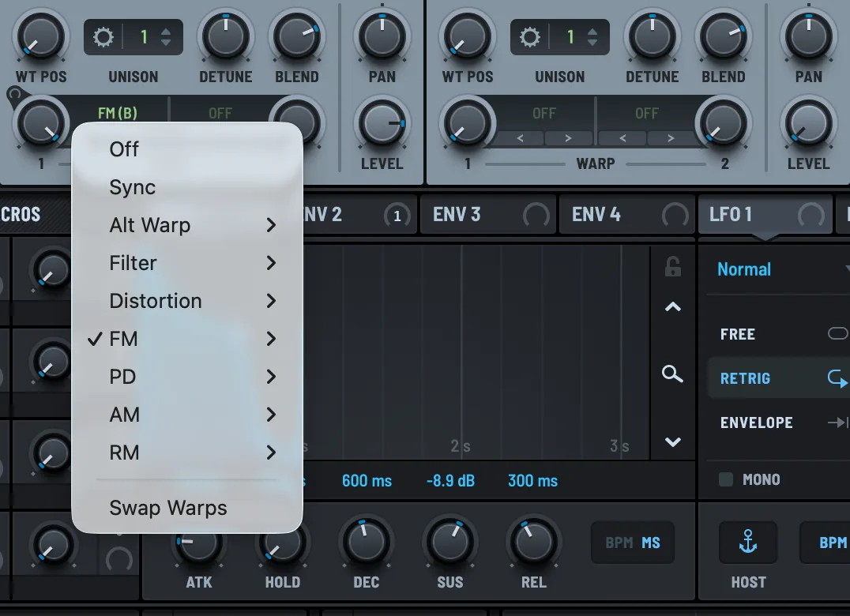
Task: Click the up chevron beside envelope graph
Action: coord(673,306)
